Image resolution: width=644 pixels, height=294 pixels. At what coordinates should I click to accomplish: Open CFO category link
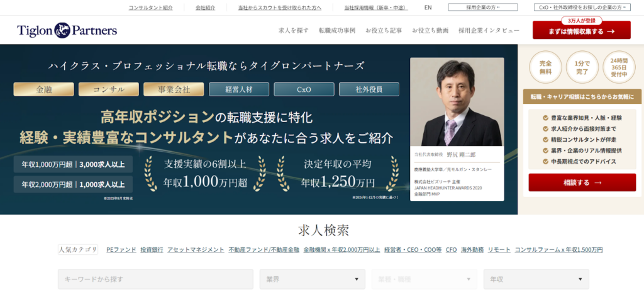pyautogui.click(x=452, y=249)
